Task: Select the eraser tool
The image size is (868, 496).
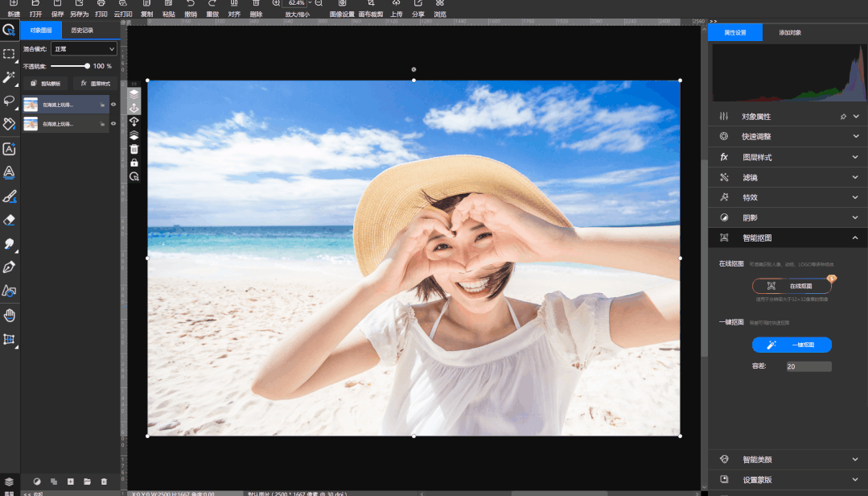Action: pyautogui.click(x=9, y=219)
